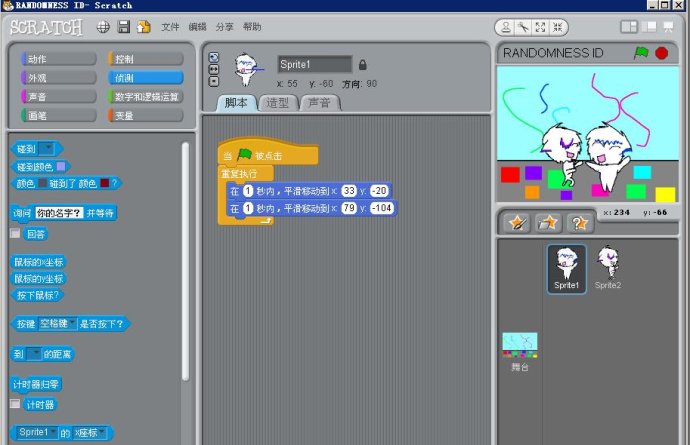Viewport: 690px width, 445px height.
Task: Set rotation style to don't rotate
Action: [213, 81]
